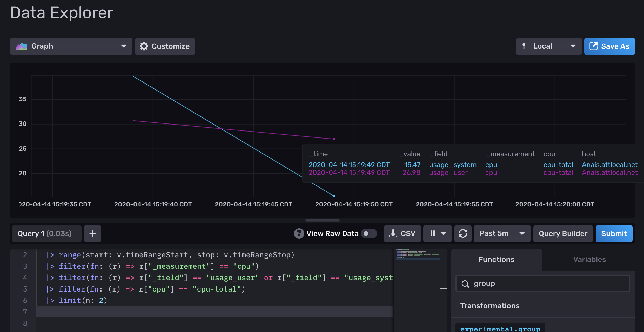Open the Local timezone dropdown
This screenshot has width=644, height=332.
coord(549,46)
